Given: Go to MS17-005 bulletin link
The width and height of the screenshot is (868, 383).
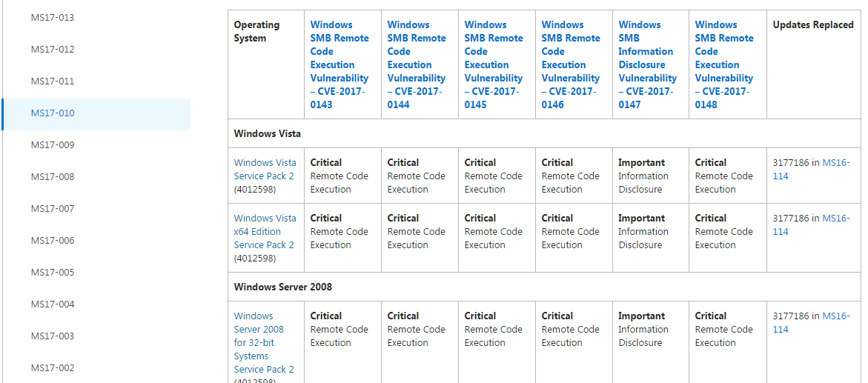Looking at the screenshot, I should pyautogui.click(x=53, y=273).
